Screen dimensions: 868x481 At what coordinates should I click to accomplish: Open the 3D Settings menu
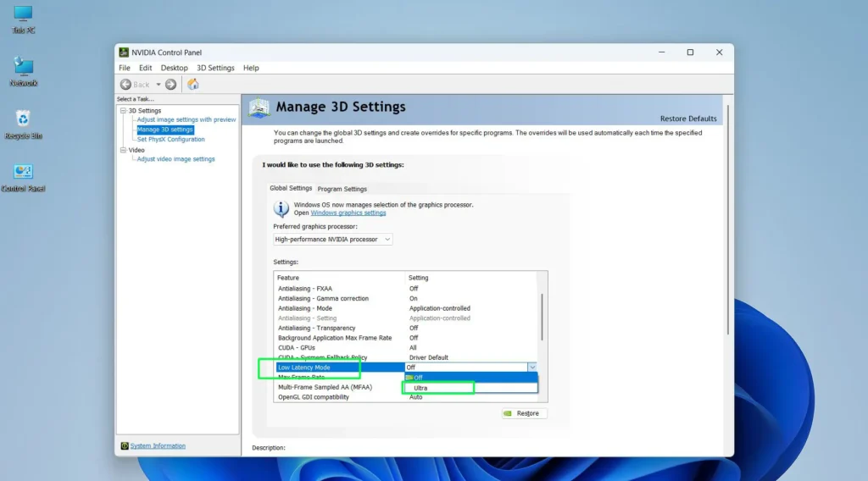click(x=215, y=68)
